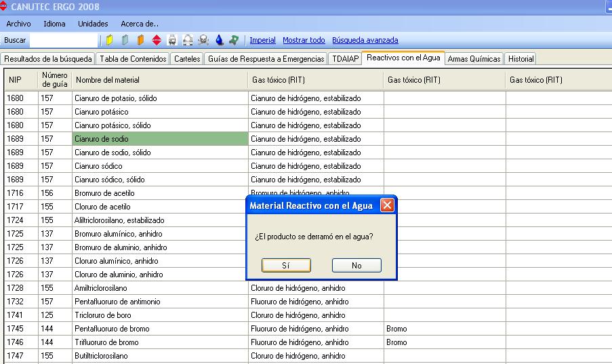Select the Reactivos con el Agua tab
612x364 pixels.
pyautogui.click(x=403, y=58)
